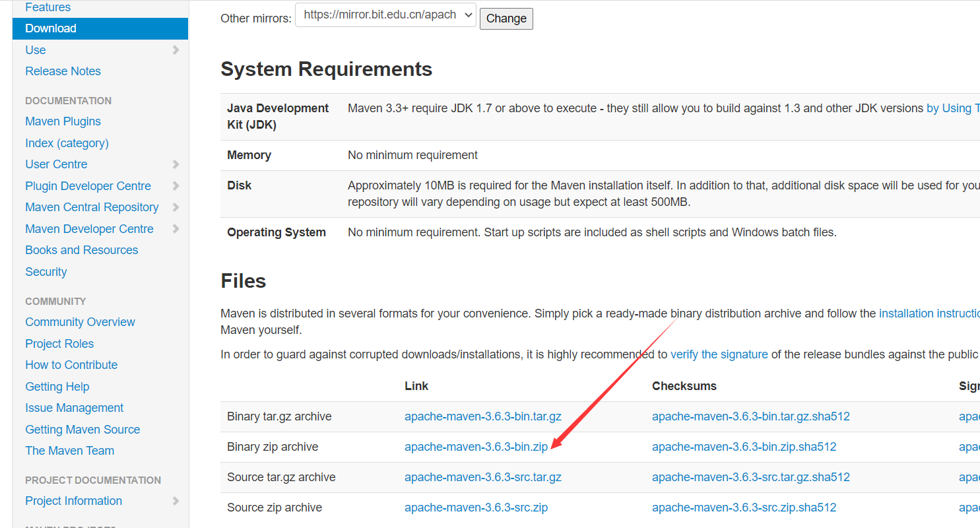980x528 pixels.
Task: Download apache-maven-3.6.3-bin.tar.gz
Action: [483, 416]
